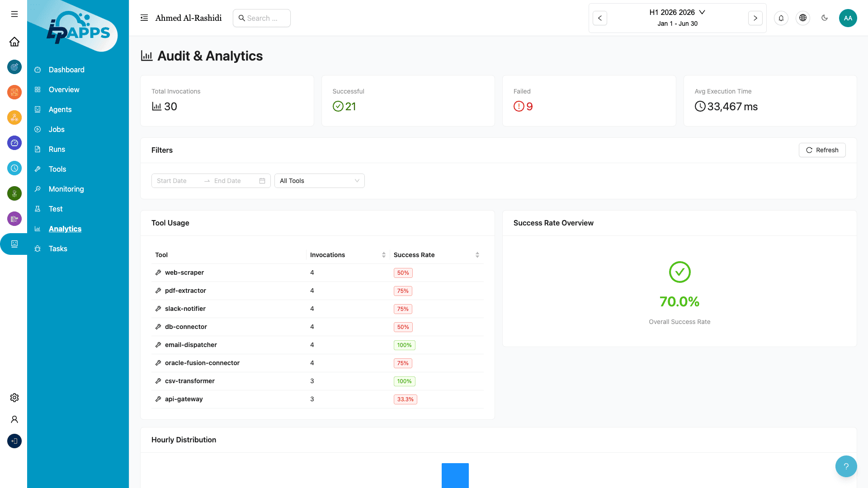Click the Refresh button in Filters

[822, 150]
